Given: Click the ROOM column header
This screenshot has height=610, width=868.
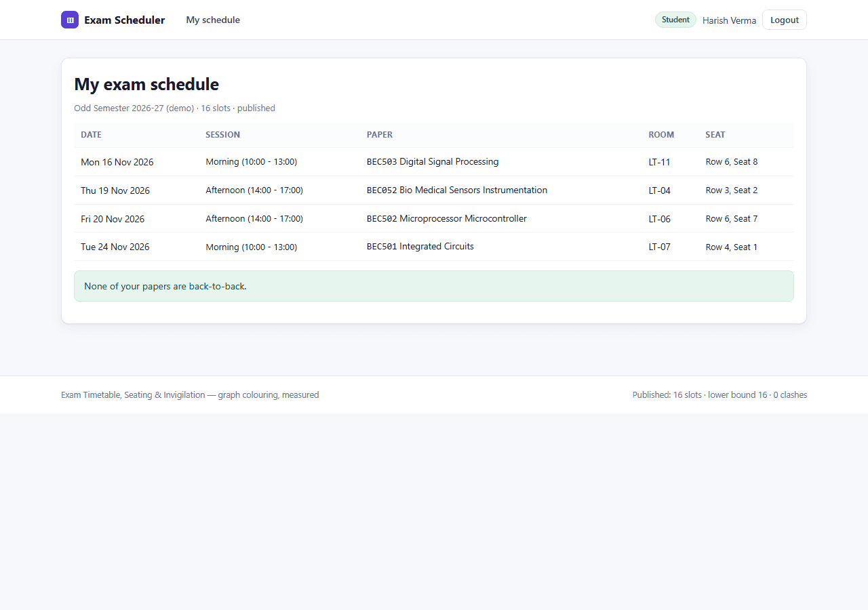Looking at the screenshot, I should click(661, 135).
